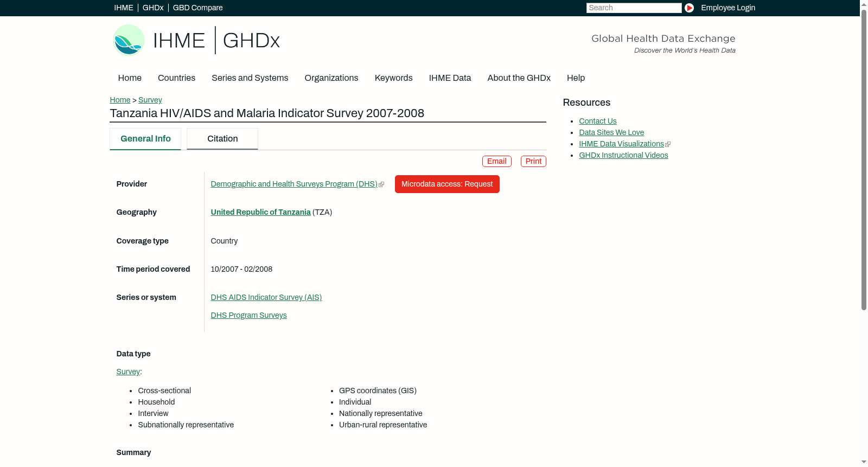Click the IHME GHDx logo image

[196, 40]
